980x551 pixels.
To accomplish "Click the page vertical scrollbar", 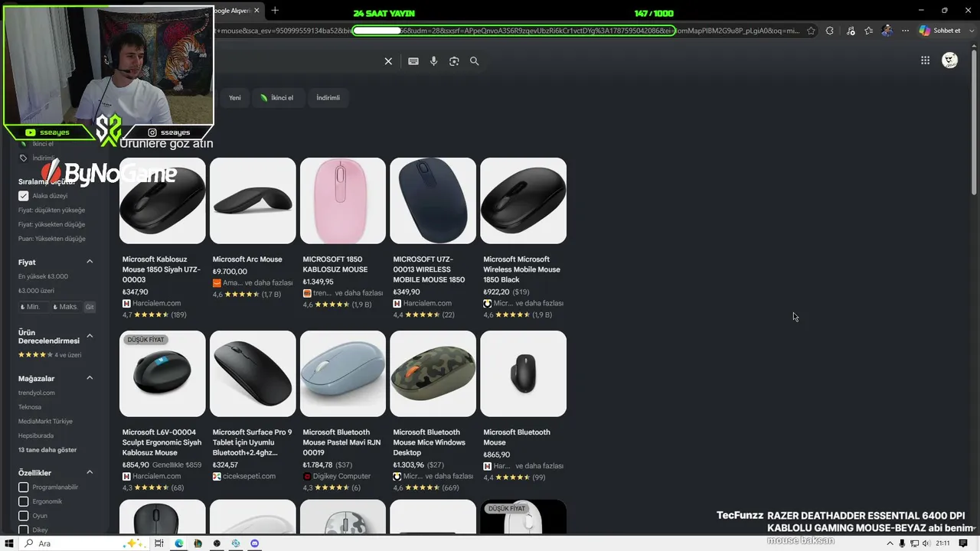I will (x=975, y=122).
